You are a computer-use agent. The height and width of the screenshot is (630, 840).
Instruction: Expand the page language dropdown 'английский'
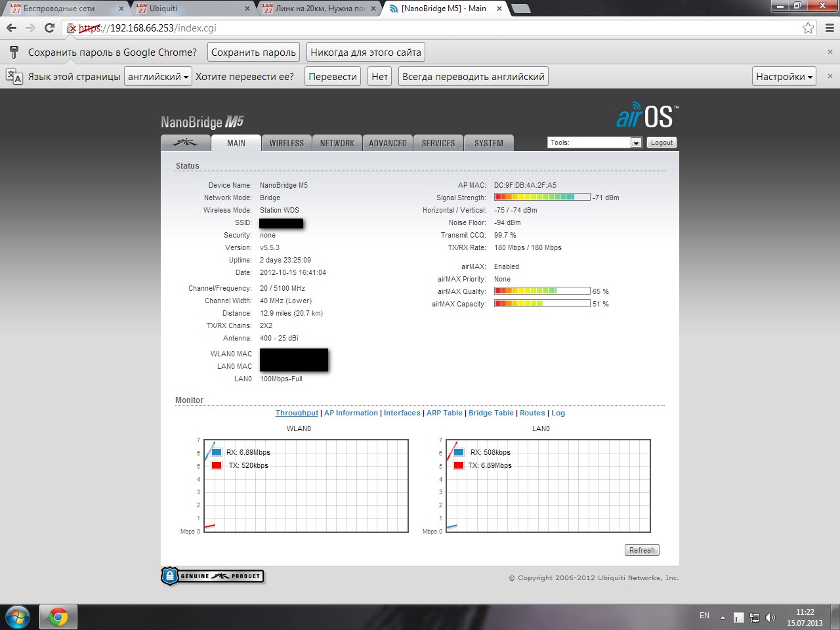[x=157, y=76]
